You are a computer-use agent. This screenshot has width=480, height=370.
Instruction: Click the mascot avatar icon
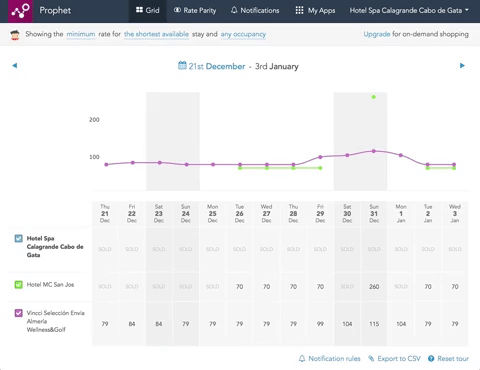(15, 35)
